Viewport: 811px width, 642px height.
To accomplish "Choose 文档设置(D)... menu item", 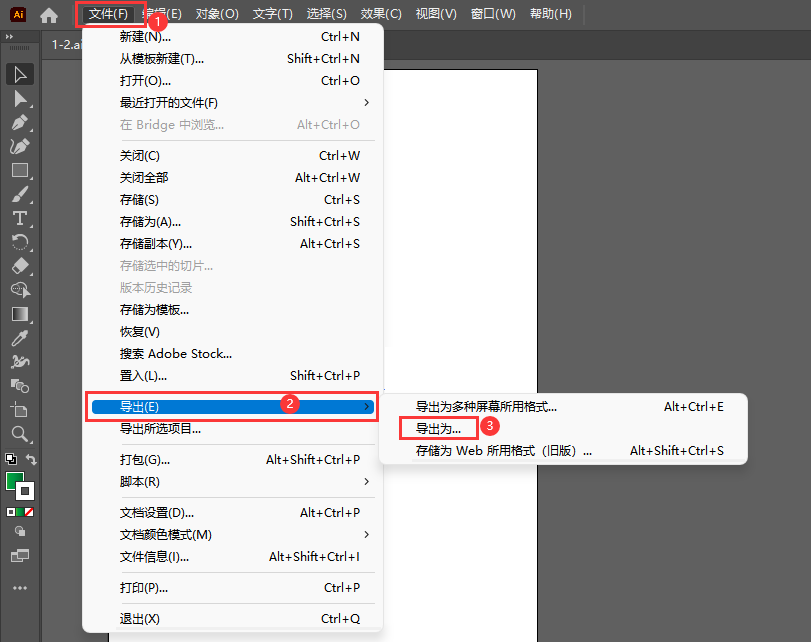I will click(x=233, y=513).
